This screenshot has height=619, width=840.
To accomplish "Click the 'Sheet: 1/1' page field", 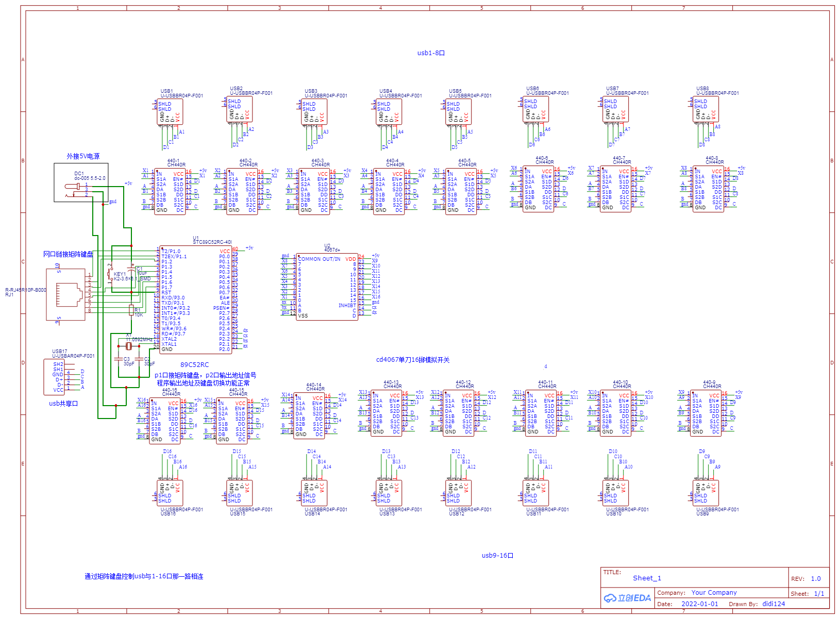I will point(808,594).
